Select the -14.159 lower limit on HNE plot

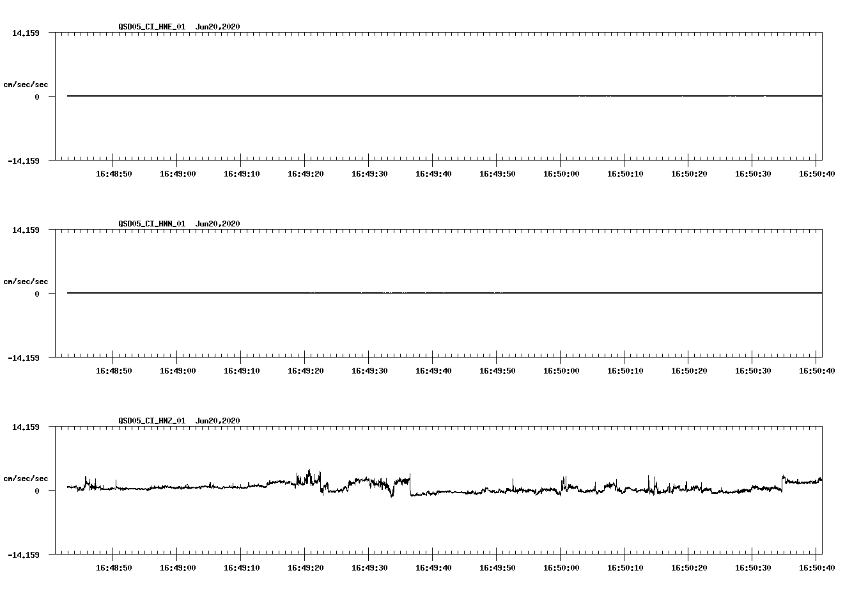pos(24,161)
